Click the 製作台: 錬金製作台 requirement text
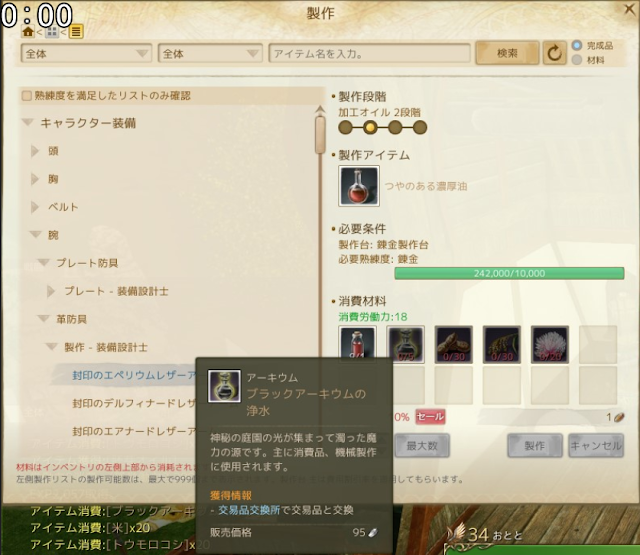Screen dimensions: 640x555 [x=383, y=245]
